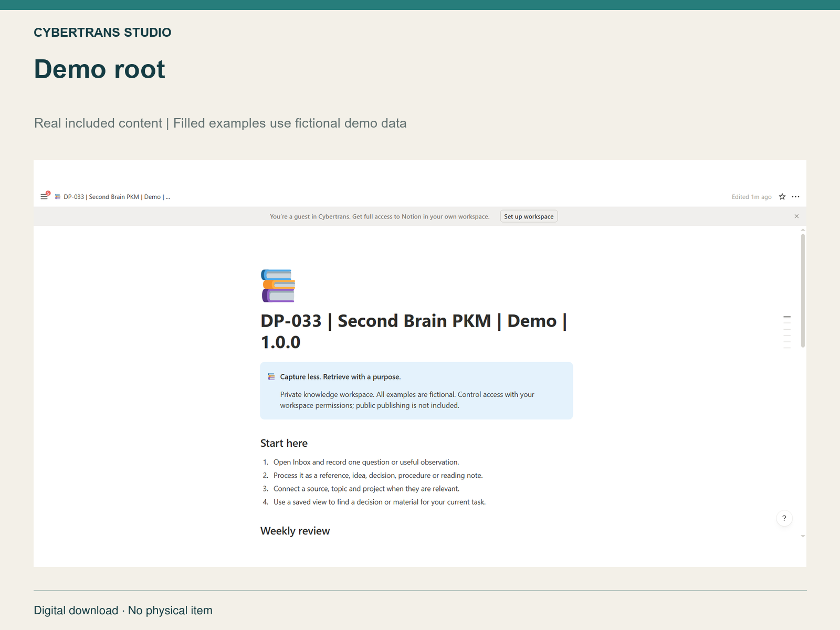Viewport: 840px width, 630px height.
Task: Click the books icon inside the callout
Action: [x=271, y=376]
